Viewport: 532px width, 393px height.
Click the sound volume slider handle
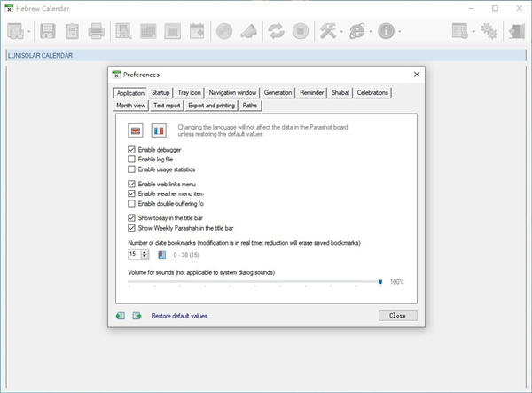click(380, 281)
